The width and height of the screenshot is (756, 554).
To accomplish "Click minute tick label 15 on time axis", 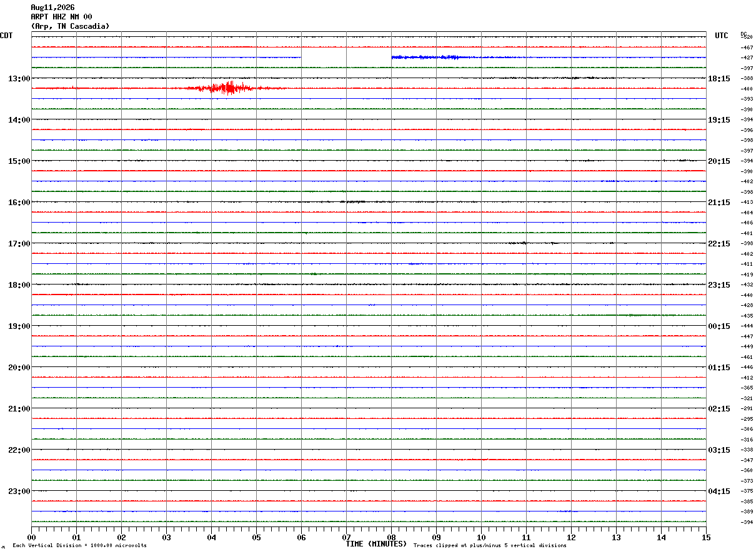I will pos(705,537).
